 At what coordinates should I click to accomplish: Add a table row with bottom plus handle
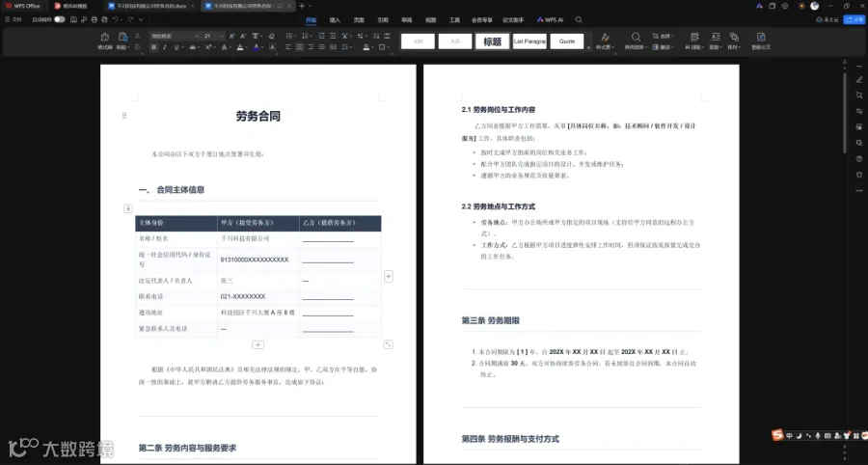click(x=258, y=344)
